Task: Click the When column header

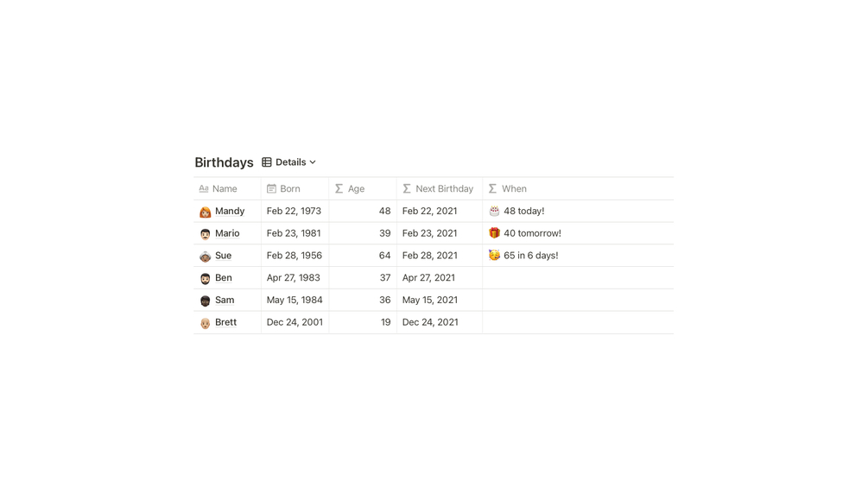Action: pyautogui.click(x=514, y=188)
